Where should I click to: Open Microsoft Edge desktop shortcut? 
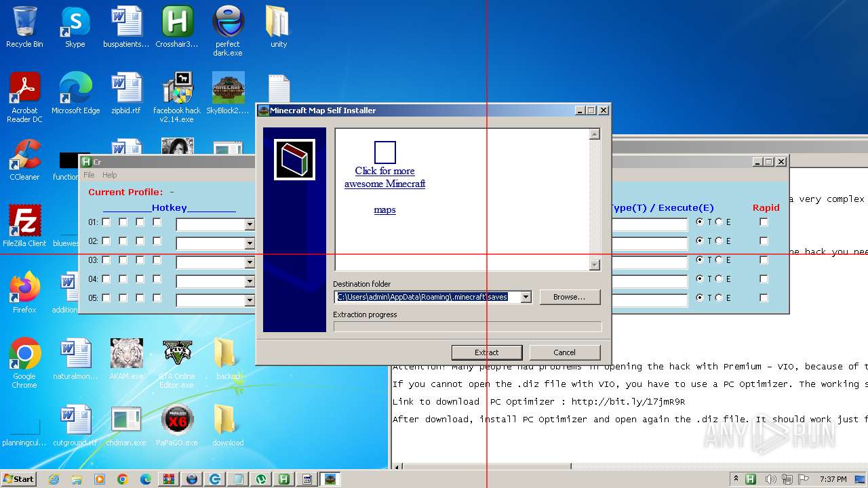click(x=75, y=94)
